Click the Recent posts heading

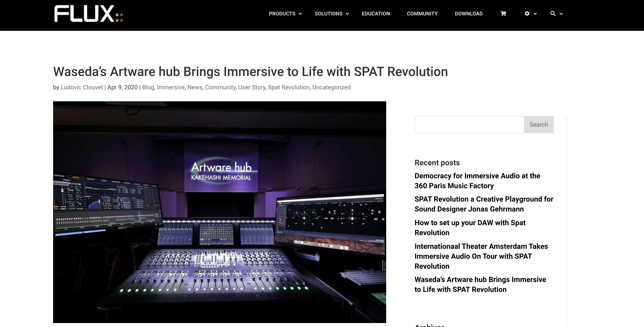pos(437,163)
